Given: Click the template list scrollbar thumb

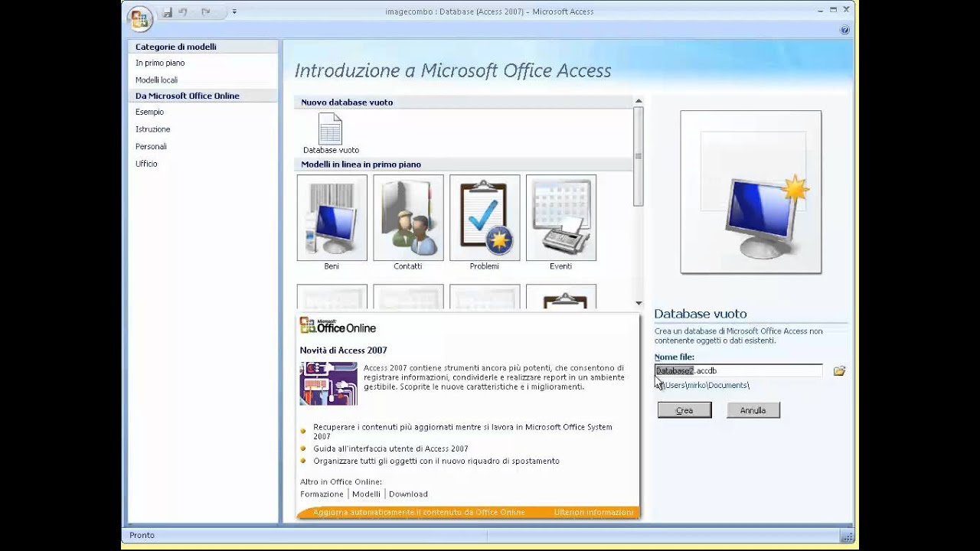Looking at the screenshot, I should coord(639,156).
